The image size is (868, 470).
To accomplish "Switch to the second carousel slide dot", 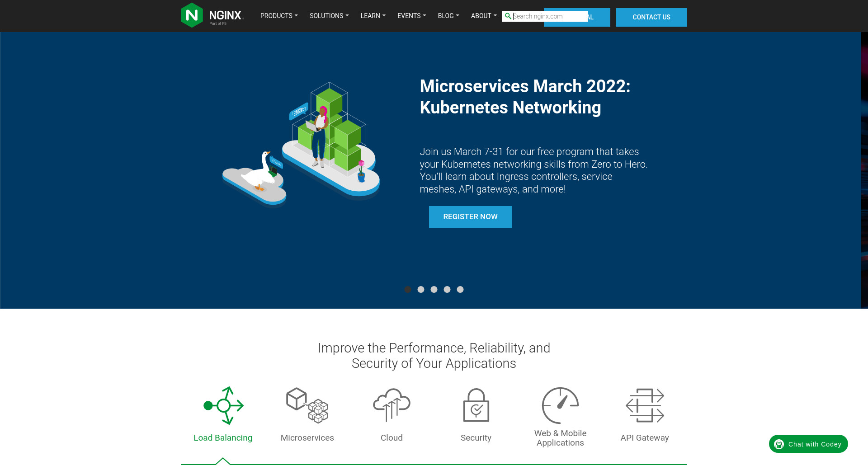I will point(421,290).
